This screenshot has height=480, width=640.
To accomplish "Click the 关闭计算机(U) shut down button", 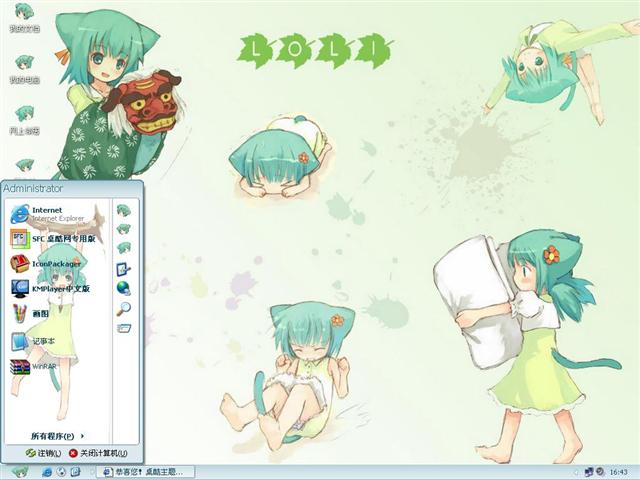I will (98, 453).
